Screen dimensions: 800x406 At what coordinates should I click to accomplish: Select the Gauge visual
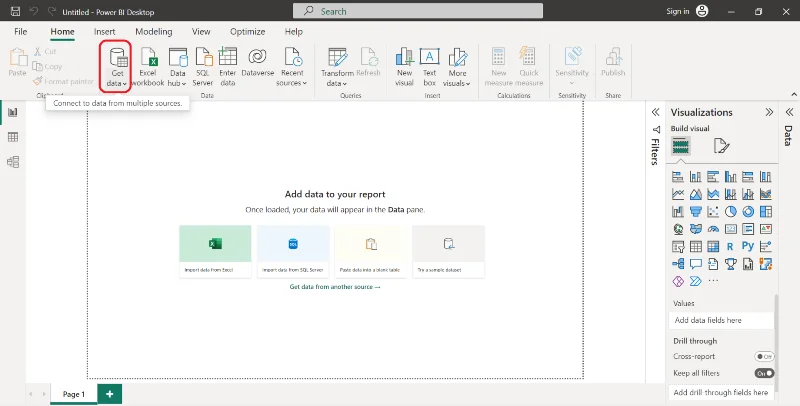click(713, 229)
